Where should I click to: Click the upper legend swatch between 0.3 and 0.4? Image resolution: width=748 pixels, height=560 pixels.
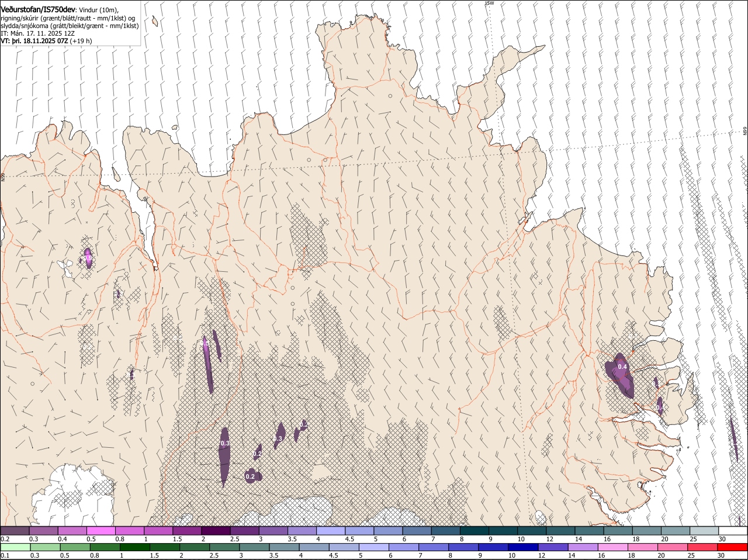click(43, 531)
